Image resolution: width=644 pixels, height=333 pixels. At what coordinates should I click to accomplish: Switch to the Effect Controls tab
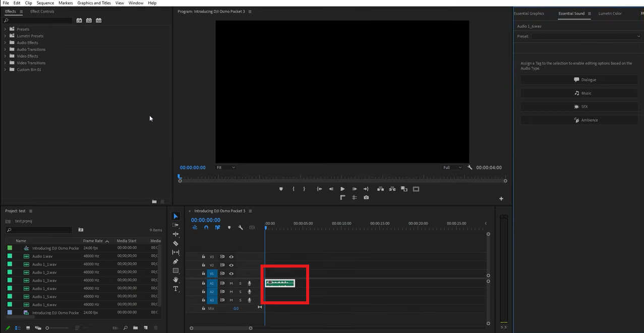tap(42, 12)
